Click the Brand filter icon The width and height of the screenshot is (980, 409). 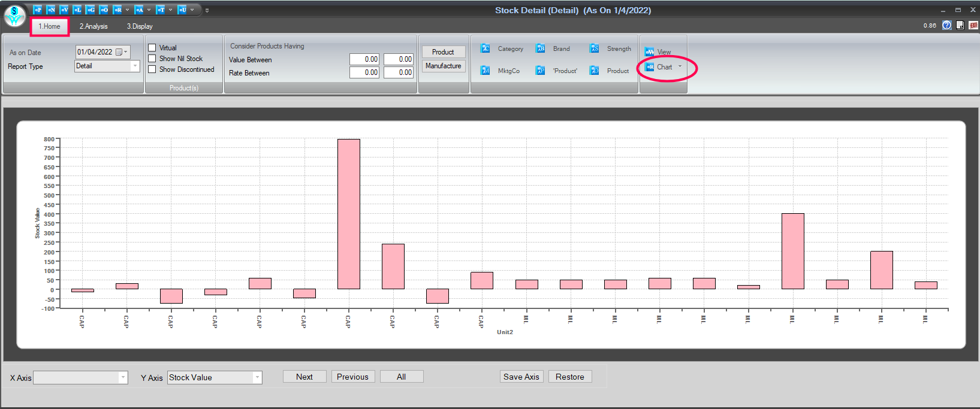point(540,49)
